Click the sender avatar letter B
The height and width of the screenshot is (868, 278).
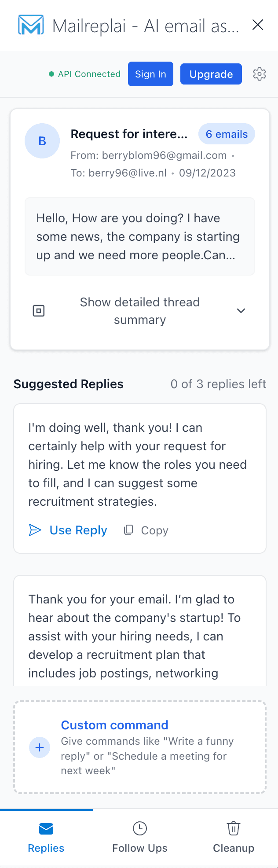[x=42, y=141]
